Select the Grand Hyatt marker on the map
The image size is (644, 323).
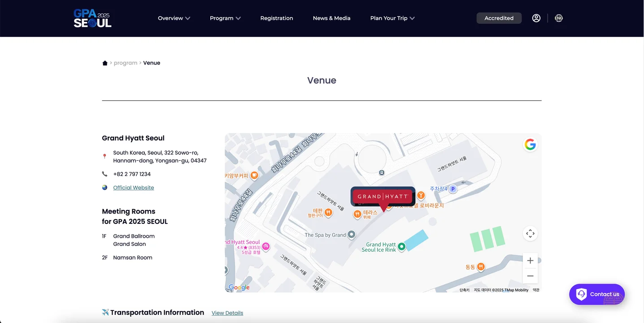tap(383, 196)
